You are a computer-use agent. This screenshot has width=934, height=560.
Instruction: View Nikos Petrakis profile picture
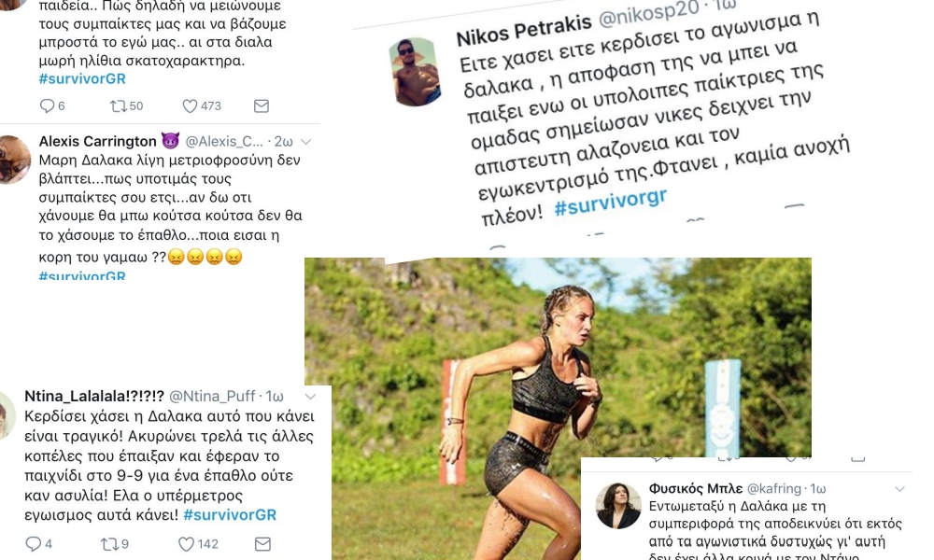click(416, 72)
